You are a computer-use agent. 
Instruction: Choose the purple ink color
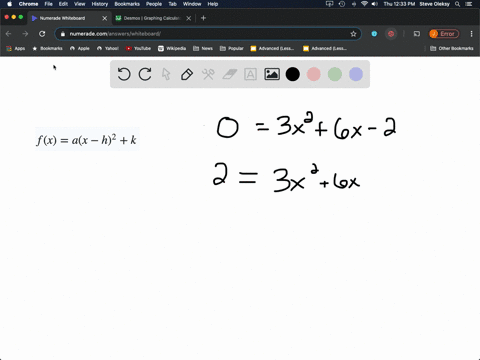[356, 74]
